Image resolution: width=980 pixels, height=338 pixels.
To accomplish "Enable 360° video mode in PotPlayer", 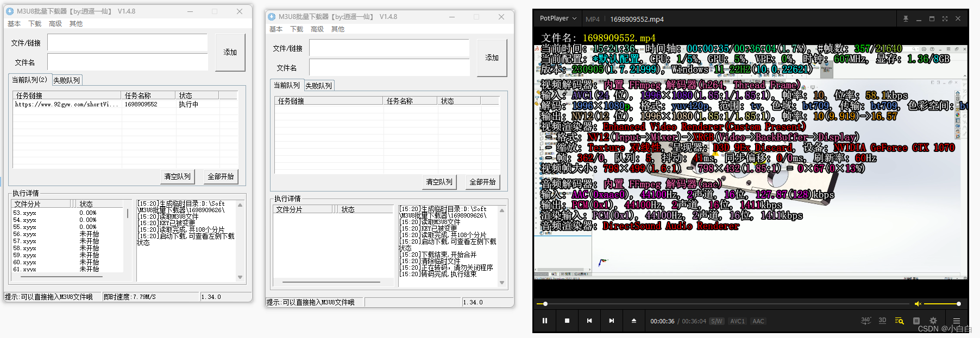I will point(866,321).
